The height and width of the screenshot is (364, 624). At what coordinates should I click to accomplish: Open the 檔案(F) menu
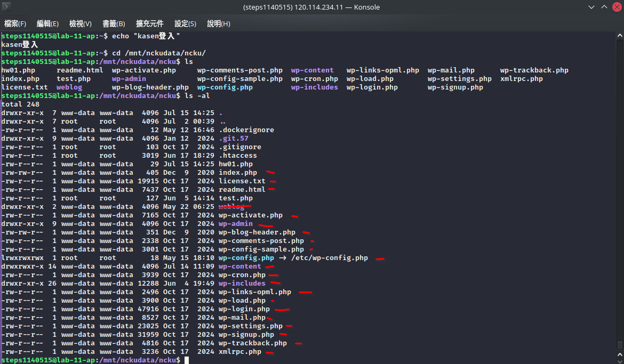15,24
